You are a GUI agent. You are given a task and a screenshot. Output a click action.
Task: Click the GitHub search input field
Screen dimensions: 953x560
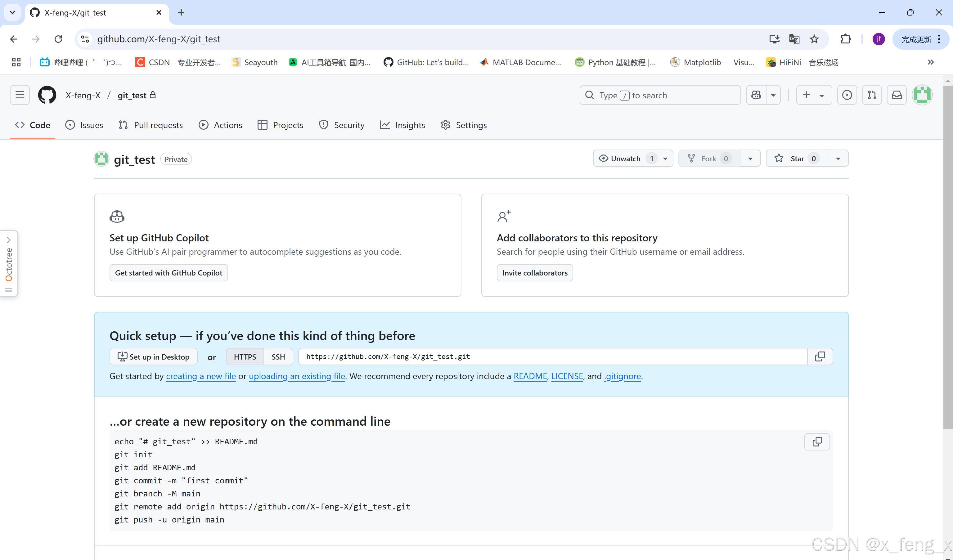click(660, 95)
